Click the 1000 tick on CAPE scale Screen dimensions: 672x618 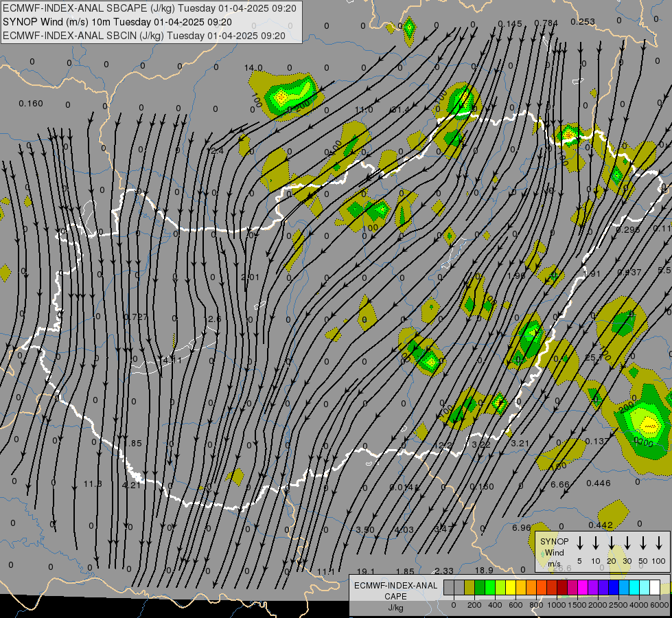(x=556, y=605)
